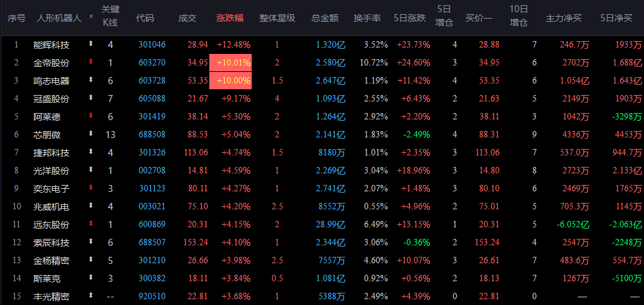
Task: Select row number 15
Action: [x=17, y=297]
